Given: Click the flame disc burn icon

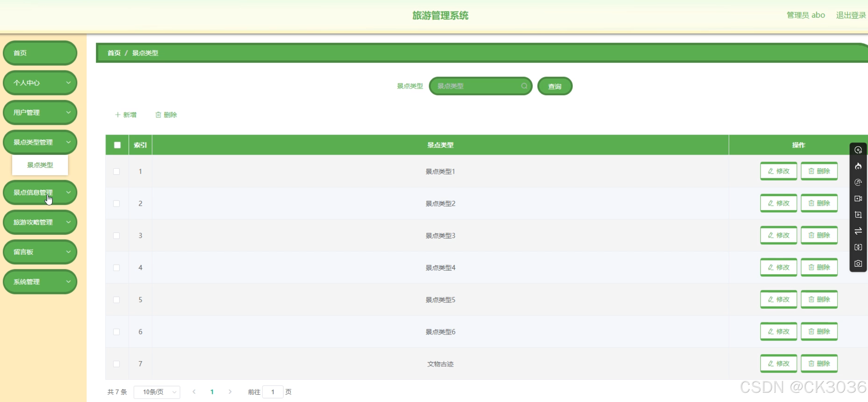Looking at the screenshot, I should coord(858,166).
